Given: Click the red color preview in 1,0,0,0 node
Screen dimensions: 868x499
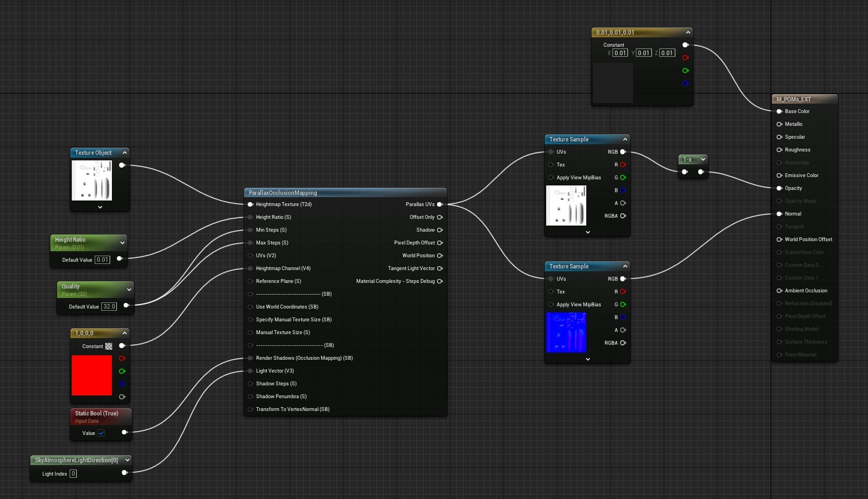Looking at the screenshot, I should (x=92, y=375).
